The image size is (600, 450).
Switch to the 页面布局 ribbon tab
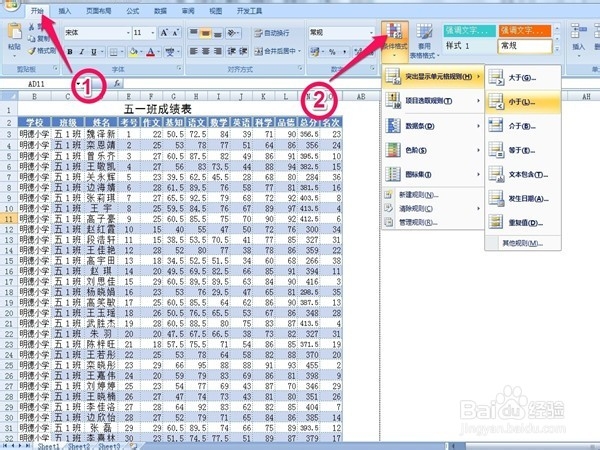(x=98, y=11)
